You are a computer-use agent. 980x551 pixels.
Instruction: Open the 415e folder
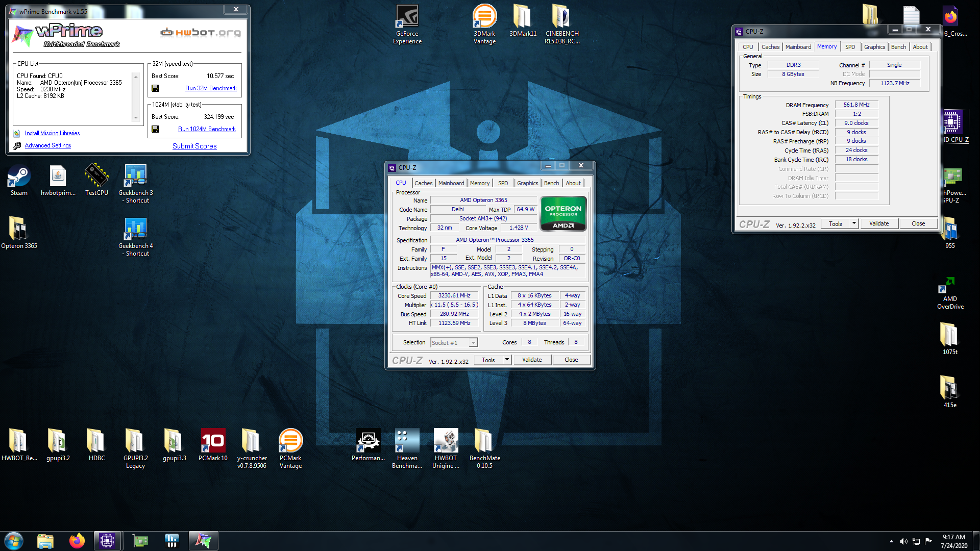click(950, 391)
